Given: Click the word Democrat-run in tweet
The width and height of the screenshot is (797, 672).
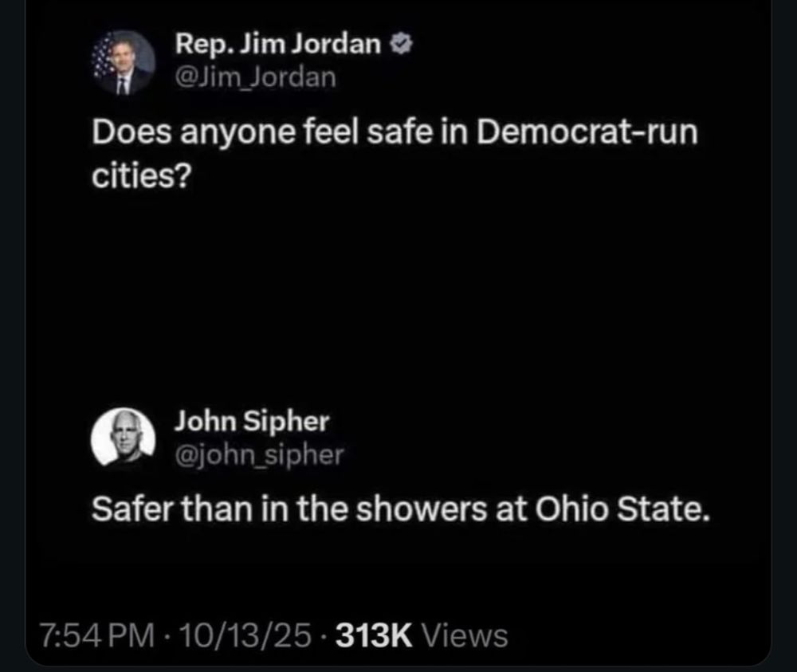Looking at the screenshot, I should coord(587,132).
